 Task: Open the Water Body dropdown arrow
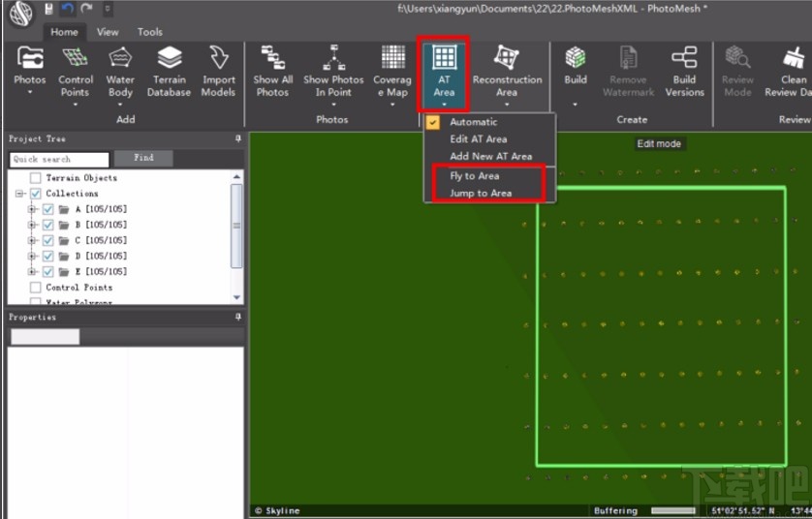121,105
